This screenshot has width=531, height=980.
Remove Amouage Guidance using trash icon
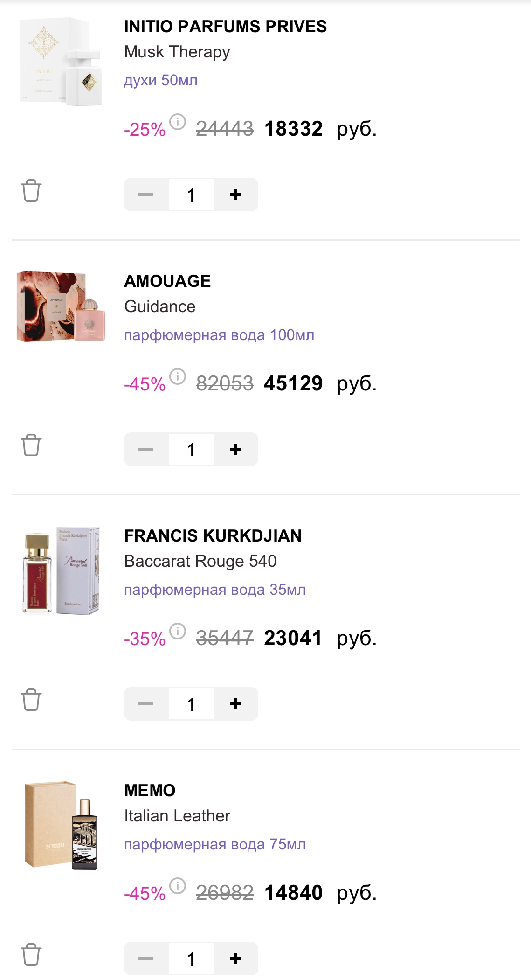tap(31, 445)
